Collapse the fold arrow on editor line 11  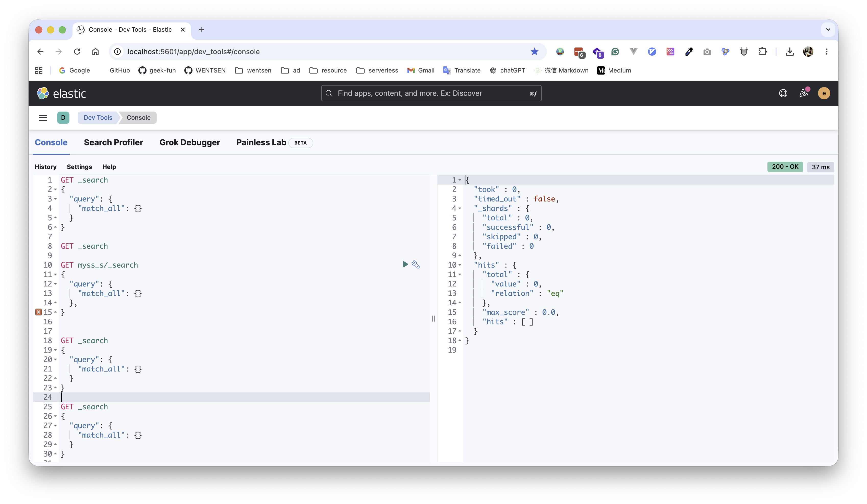(x=55, y=274)
